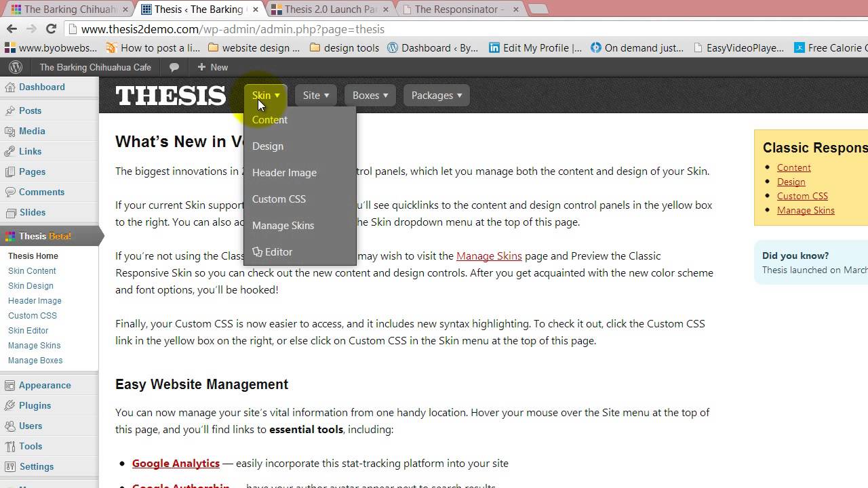Click Content link in the yellow box
This screenshot has width=868, height=488.
coord(793,167)
